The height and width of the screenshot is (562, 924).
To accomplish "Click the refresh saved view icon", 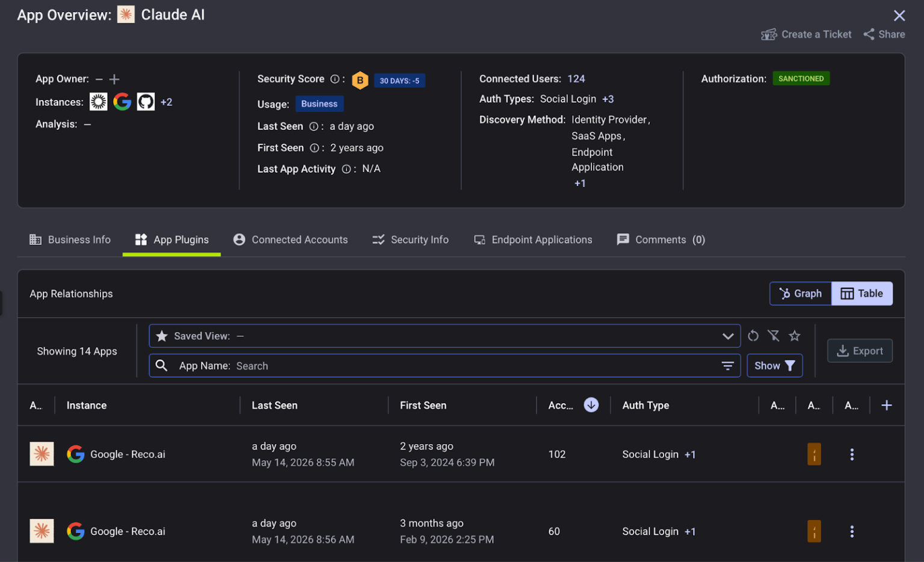I will 753,336.
